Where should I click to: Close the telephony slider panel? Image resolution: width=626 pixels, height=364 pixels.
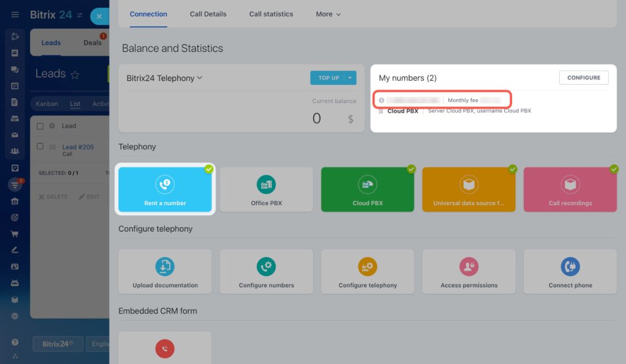99,16
